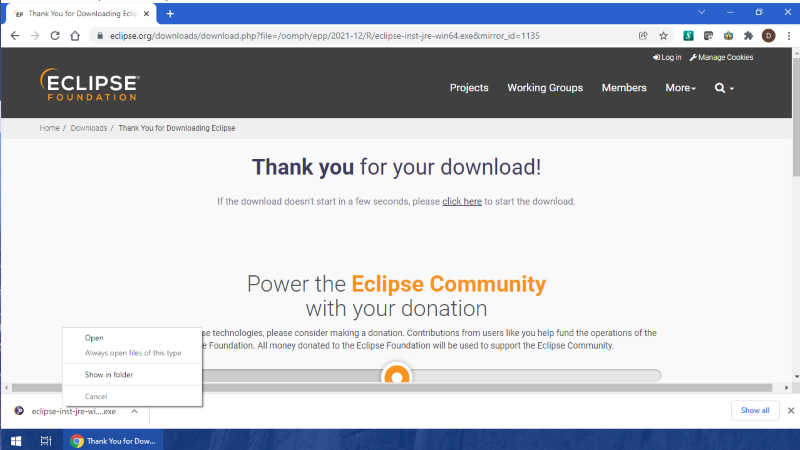The image size is (800, 450).
Task: Click the Eclipse Foundation logo
Action: (90, 85)
